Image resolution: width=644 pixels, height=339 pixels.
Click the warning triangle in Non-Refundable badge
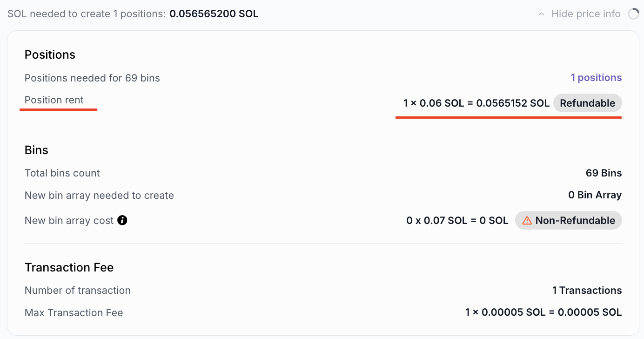click(527, 221)
